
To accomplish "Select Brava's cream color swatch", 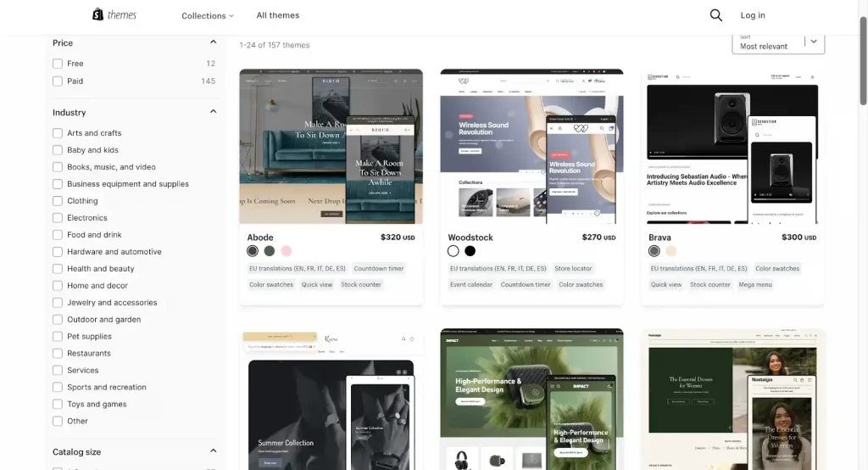I will point(671,251).
